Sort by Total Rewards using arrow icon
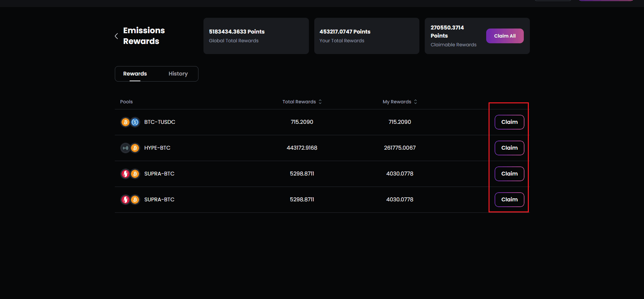 coord(320,102)
